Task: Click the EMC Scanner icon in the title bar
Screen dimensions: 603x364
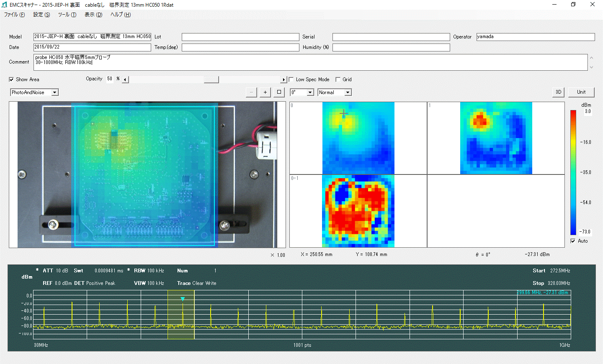Action: 5,5
